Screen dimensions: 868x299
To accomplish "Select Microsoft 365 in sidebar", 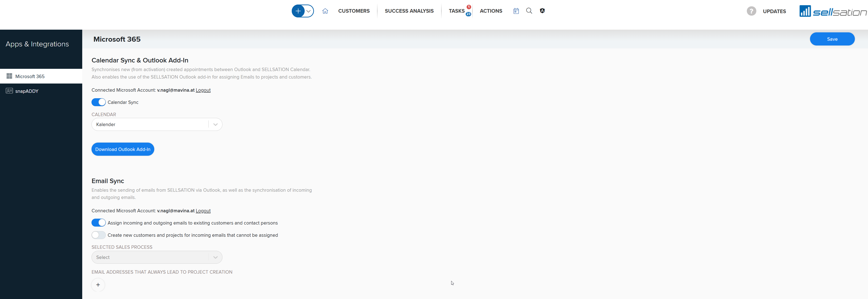I will pos(41,76).
